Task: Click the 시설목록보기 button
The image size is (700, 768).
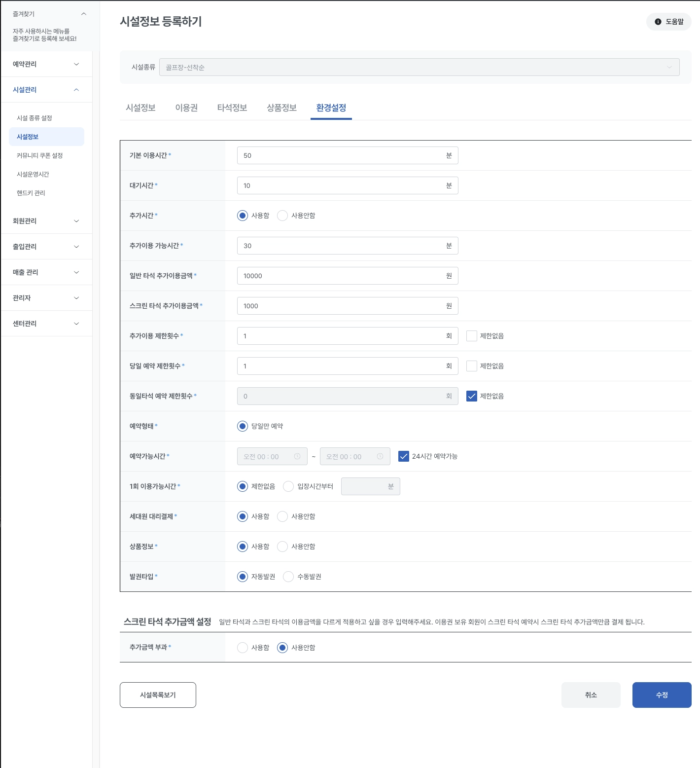Action: click(x=158, y=695)
